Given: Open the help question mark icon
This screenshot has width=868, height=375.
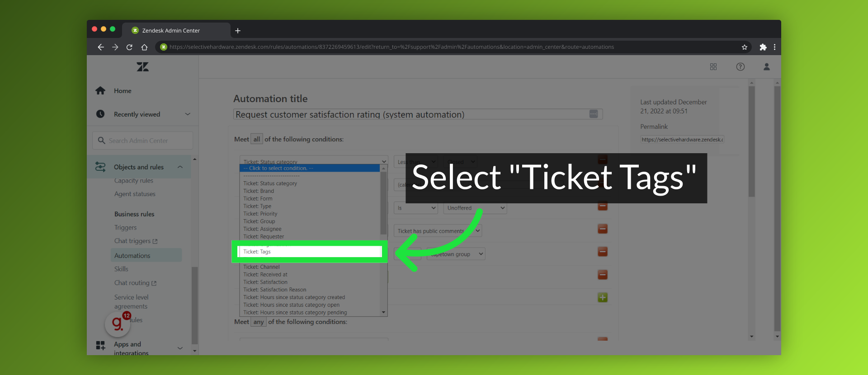Looking at the screenshot, I should click(741, 67).
